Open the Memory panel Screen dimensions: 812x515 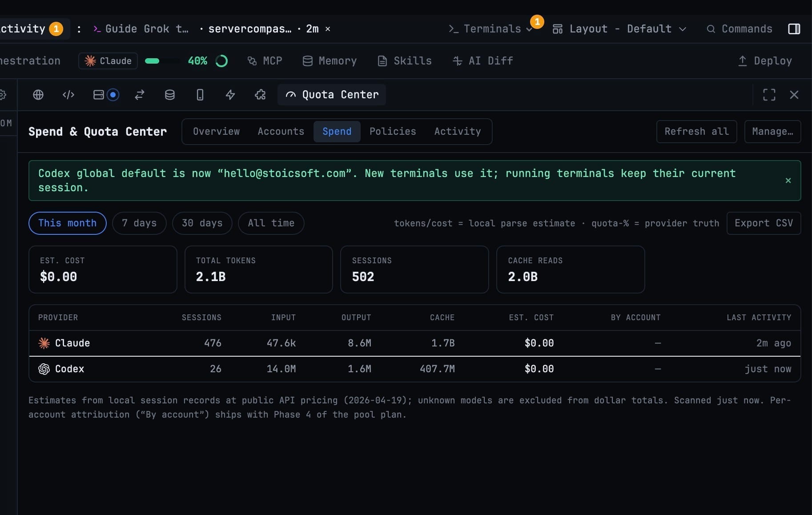pos(330,61)
